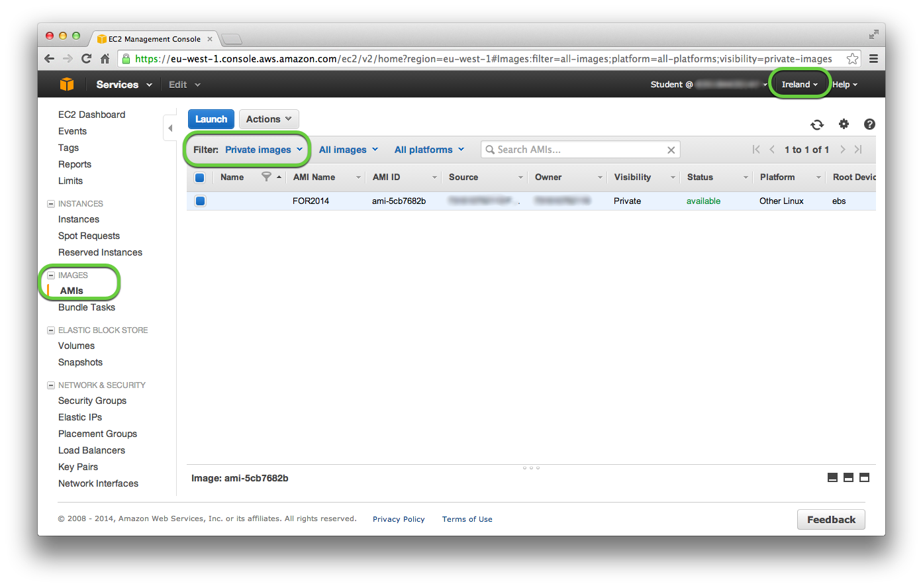Click the funnel filter icon in Name column
The height and width of the screenshot is (588, 923).
(x=266, y=176)
